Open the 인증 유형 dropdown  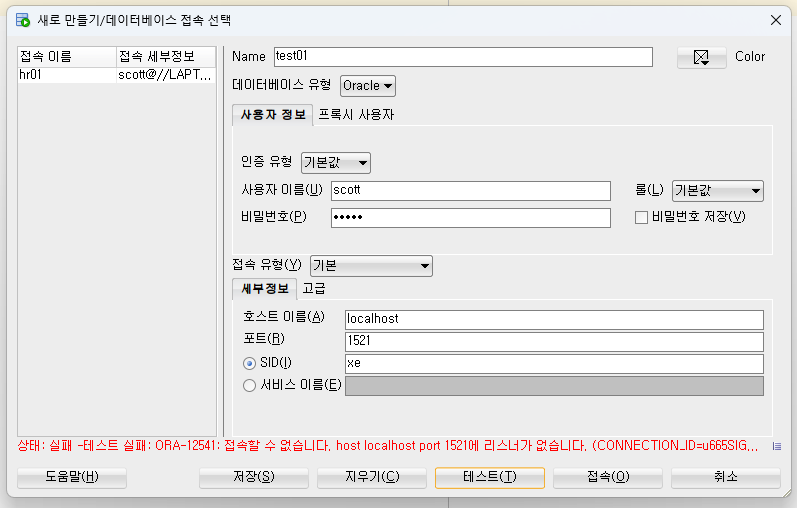click(335, 163)
